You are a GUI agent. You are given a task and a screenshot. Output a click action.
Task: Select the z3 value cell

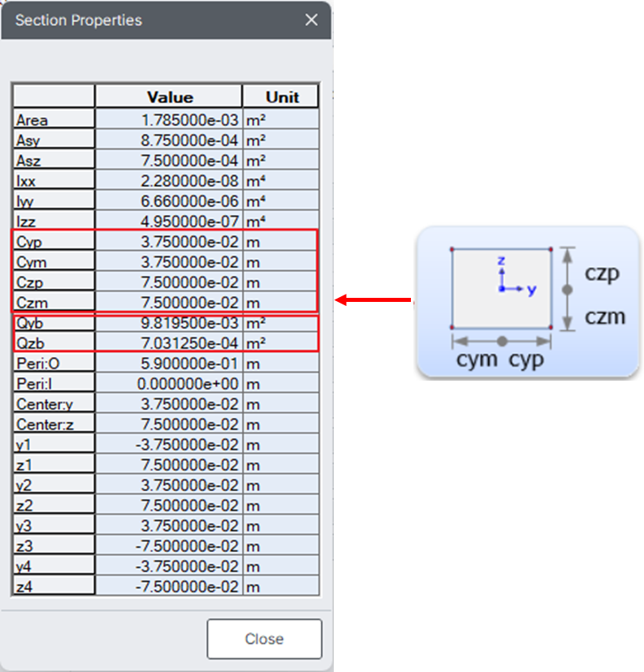[169, 546]
